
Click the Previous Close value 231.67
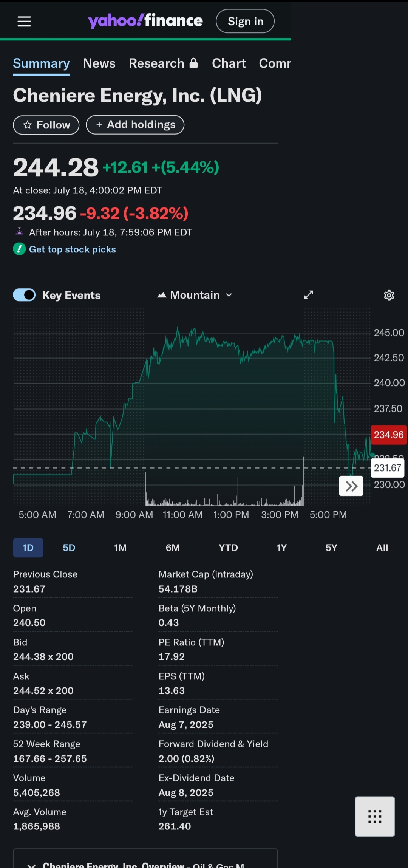(29, 589)
